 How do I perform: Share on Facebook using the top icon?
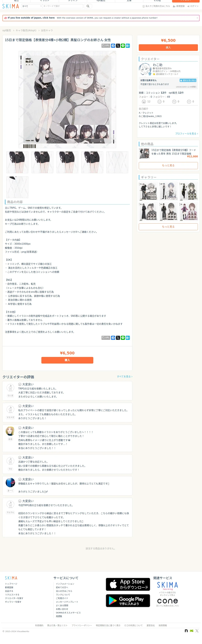point(113,46)
